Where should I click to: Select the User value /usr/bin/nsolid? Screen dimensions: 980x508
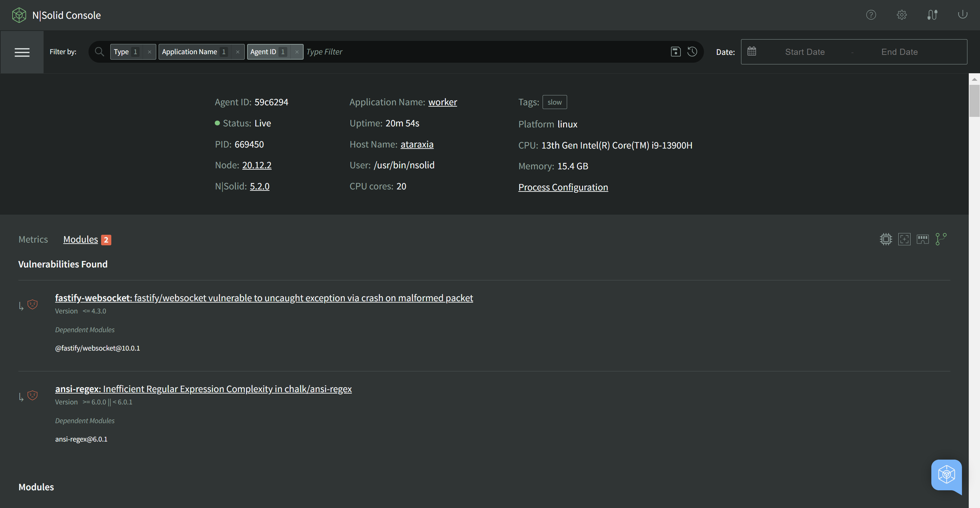coord(404,165)
